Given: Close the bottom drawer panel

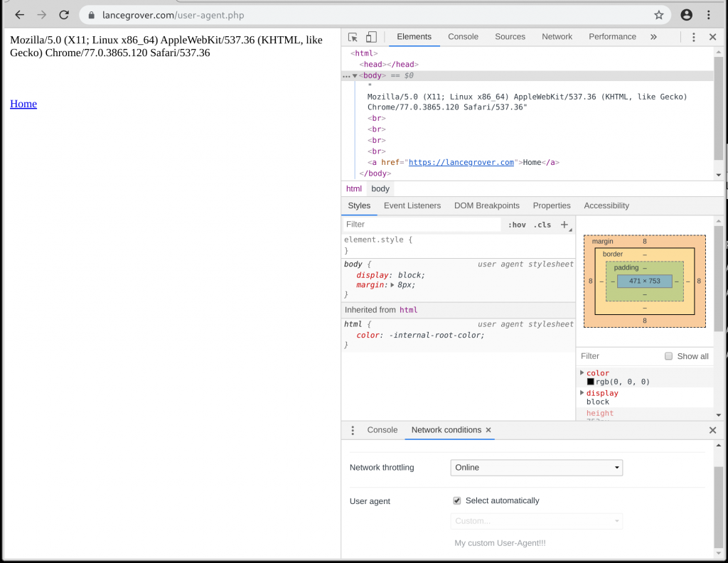Looking at the screenshot, I should pos(712,430).
